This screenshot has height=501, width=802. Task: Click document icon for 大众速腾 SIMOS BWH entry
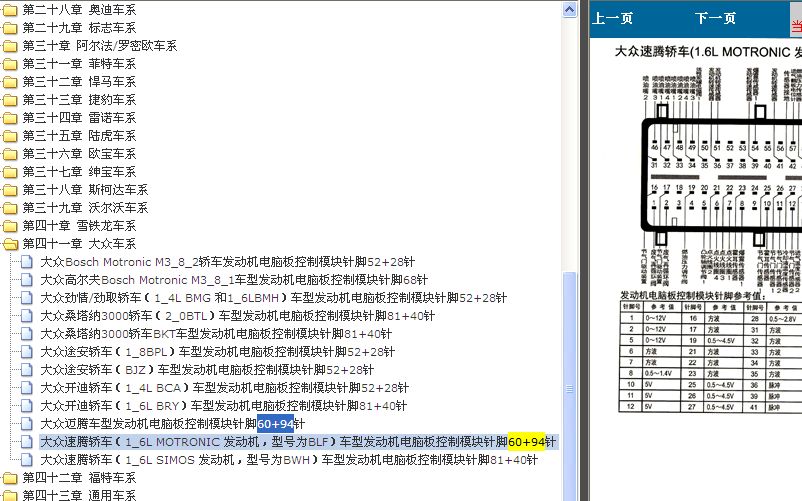[27, 460]
